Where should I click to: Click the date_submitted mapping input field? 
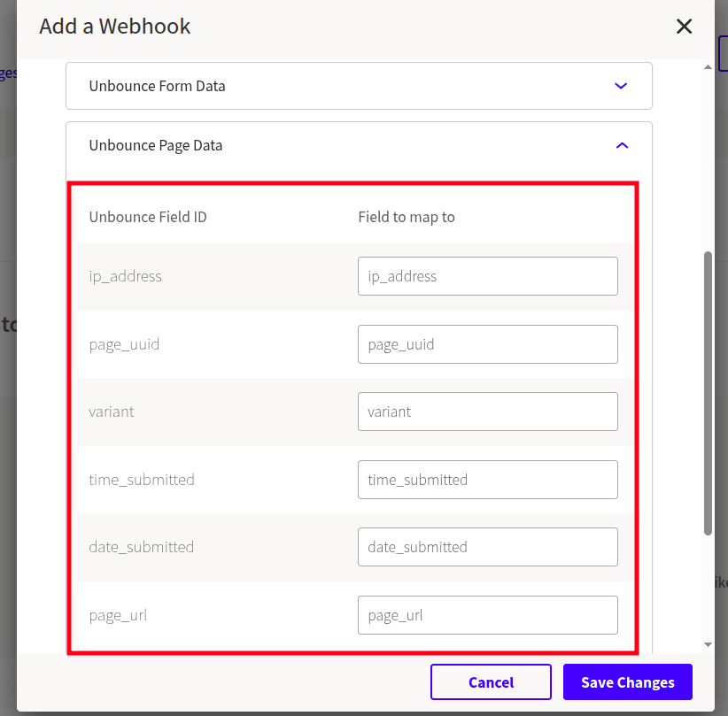[x=487, y=547]
